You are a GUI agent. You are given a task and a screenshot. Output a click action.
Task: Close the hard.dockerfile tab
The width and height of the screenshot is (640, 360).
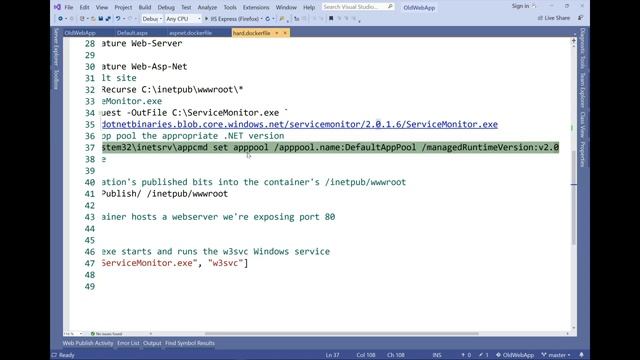[x=285, y=33]
